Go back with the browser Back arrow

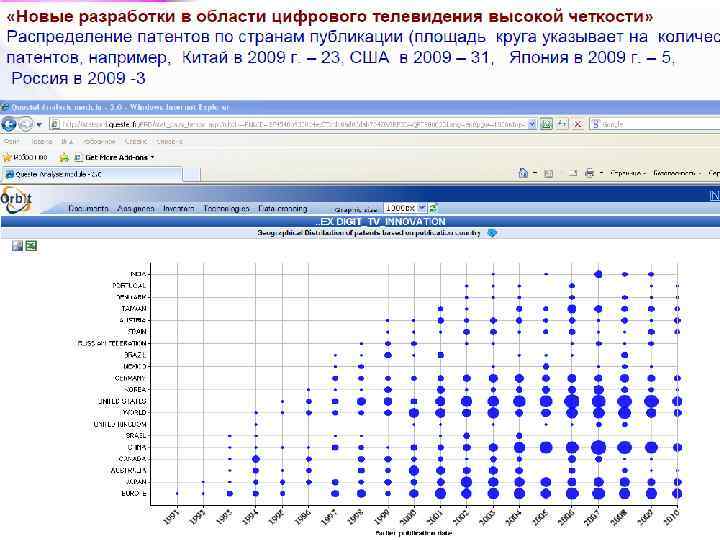(x=9, y=124)
